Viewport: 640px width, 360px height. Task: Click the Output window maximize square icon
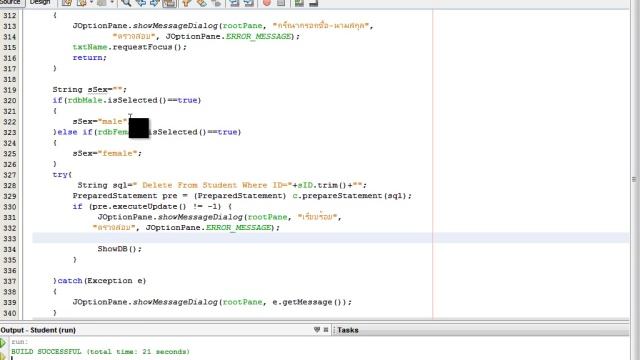pyautogui.click(x=326, y=330)
